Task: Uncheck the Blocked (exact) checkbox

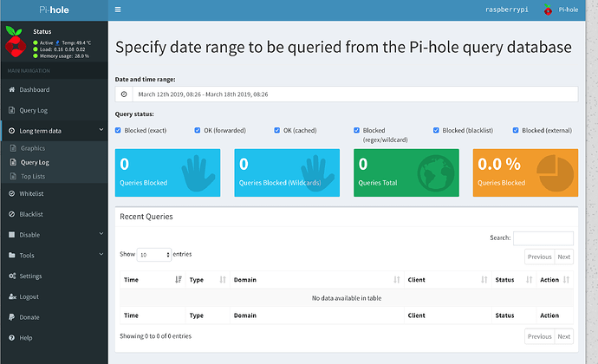Action: pos(119,131)
